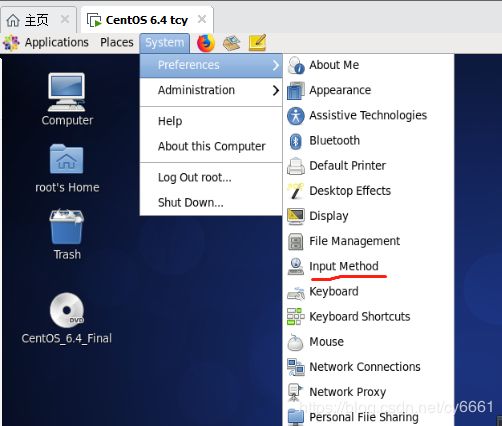This screenshot has width=502, height=426.
Task: Open Personal File Sharing entry
Action: [x=368, y=417]
